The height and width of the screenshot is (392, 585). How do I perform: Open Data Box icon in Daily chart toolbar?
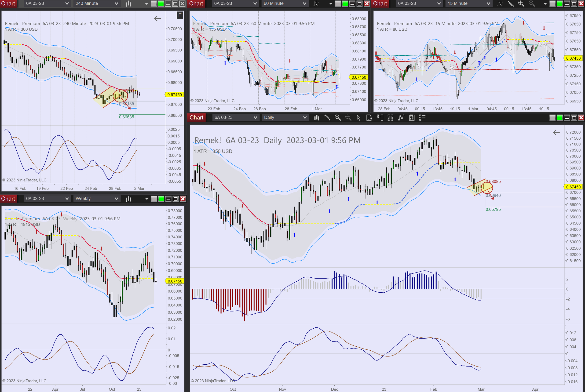coord(369,117)
